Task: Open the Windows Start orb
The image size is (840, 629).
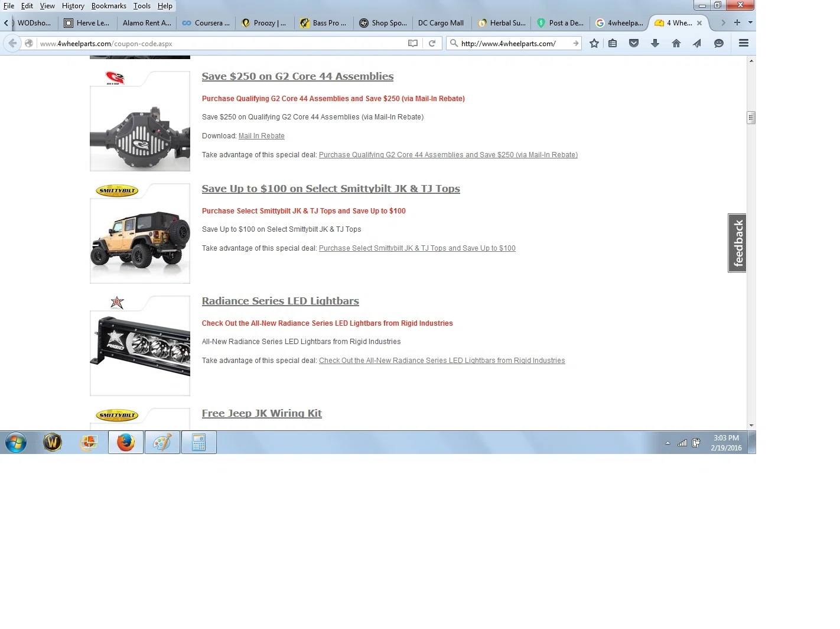Action: tap(16, 442)
